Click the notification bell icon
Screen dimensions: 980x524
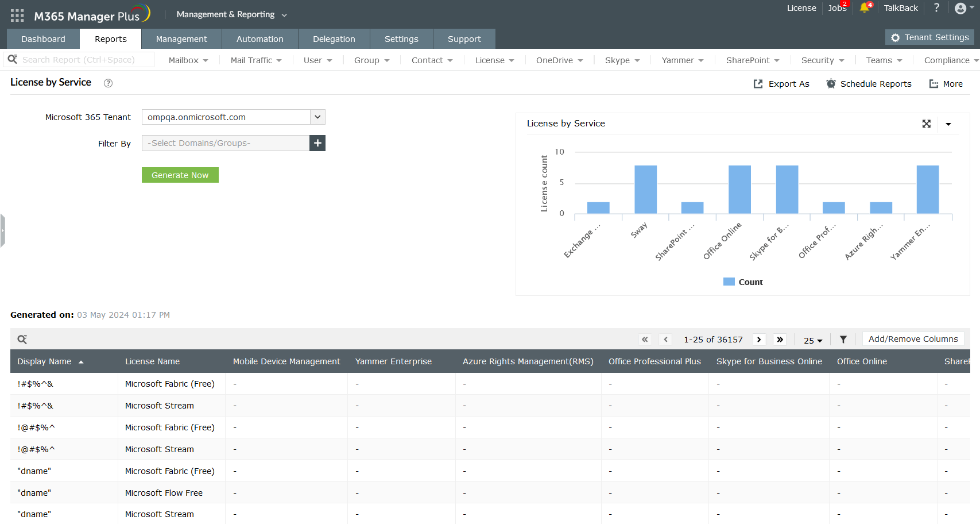point(865,7)
